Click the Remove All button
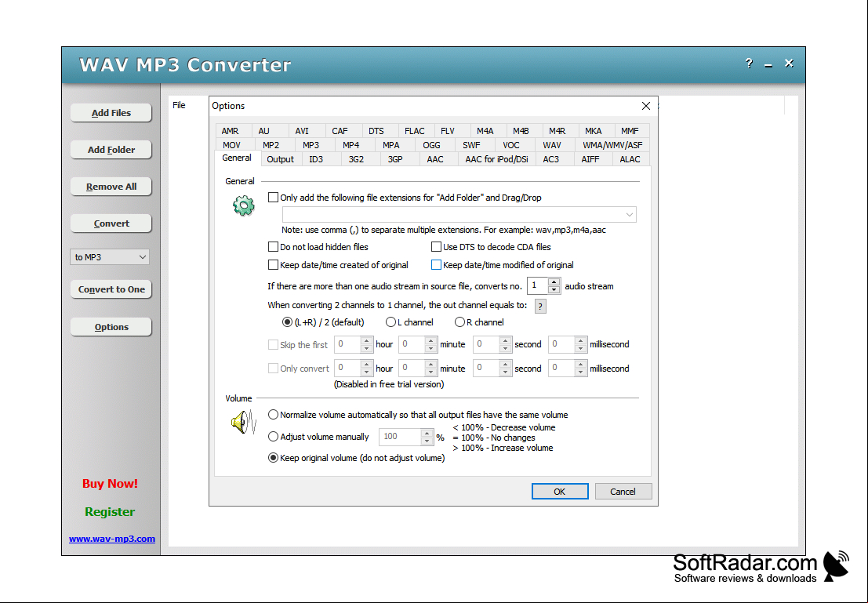 111,187
